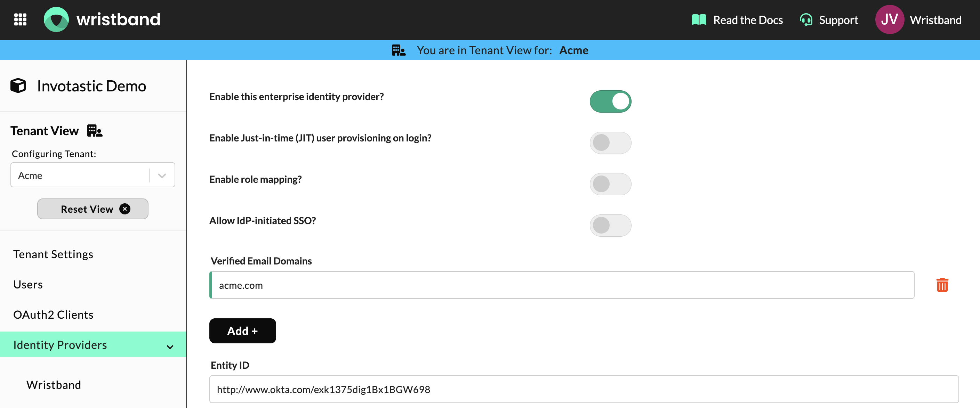The image size is (980, 408).
Task: Click the Wristband shield logo
Action: [x=56, y=19]
